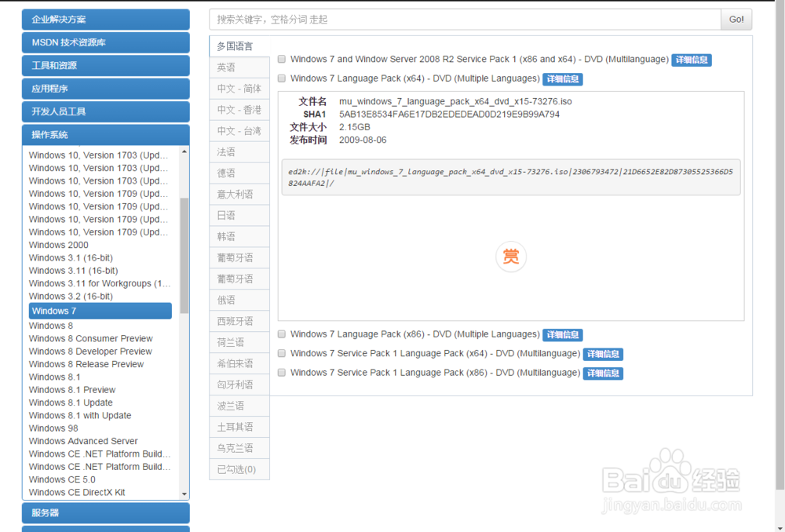
Task: Click 详细信息 for Windows 7 Language Pack (x64)
Action: [x=563, y=79]
